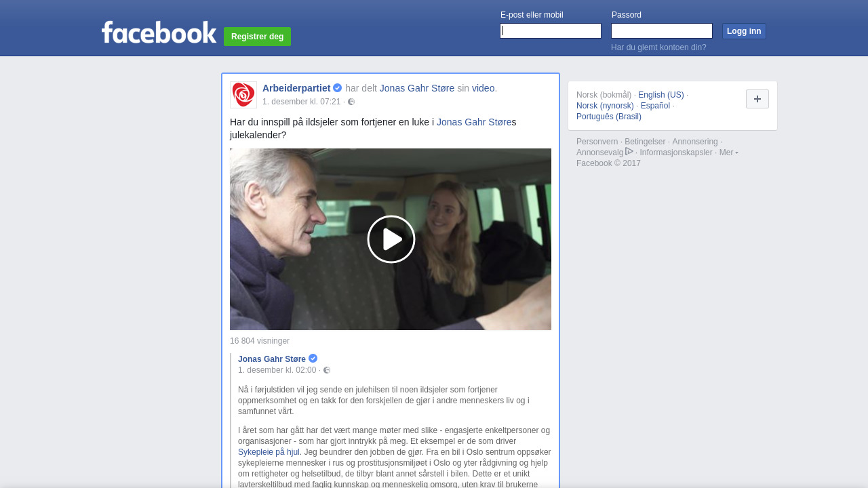Click Jonas Gahr Støre mention in post text
Image resolution: width=868 pixels, height=488 pixels.
point(474,122)
